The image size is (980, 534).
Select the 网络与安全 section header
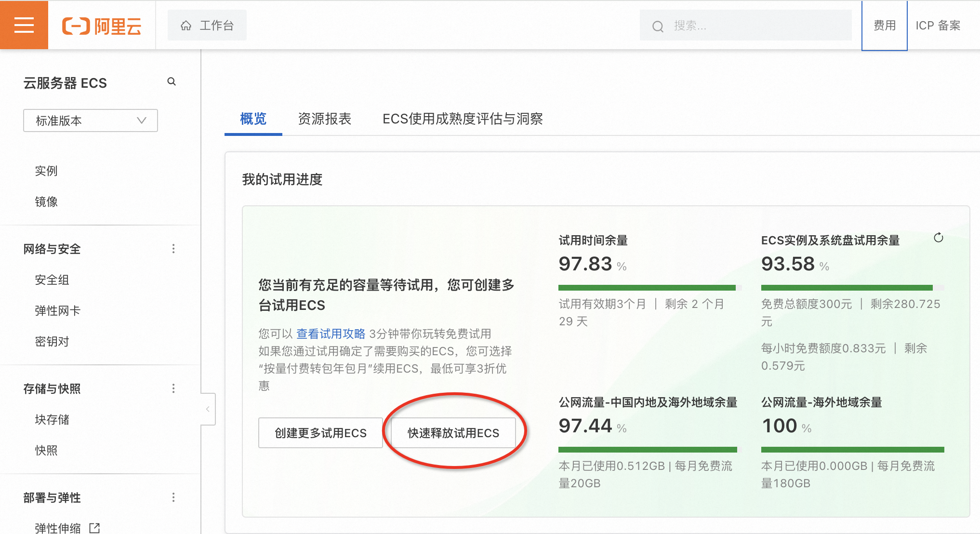(52, 249)
